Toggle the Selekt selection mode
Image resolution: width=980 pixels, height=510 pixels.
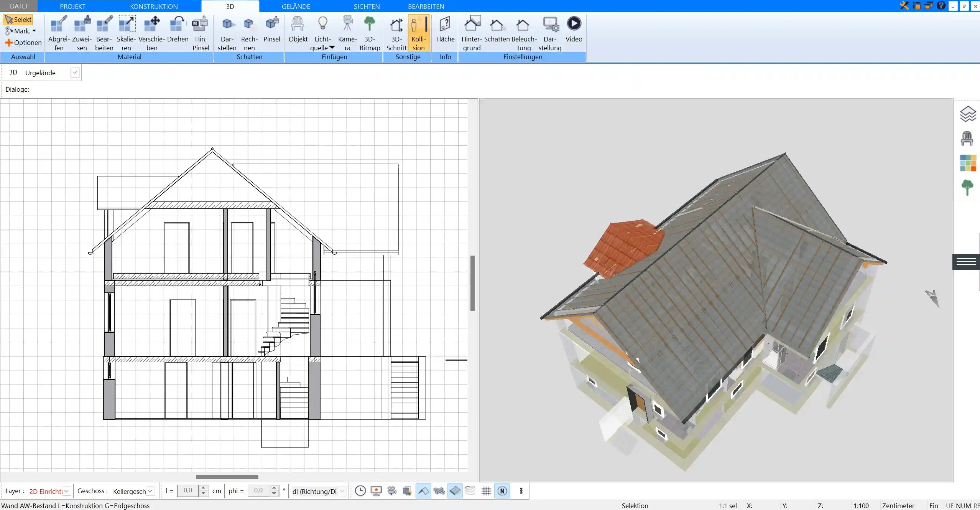pos(18,20)
